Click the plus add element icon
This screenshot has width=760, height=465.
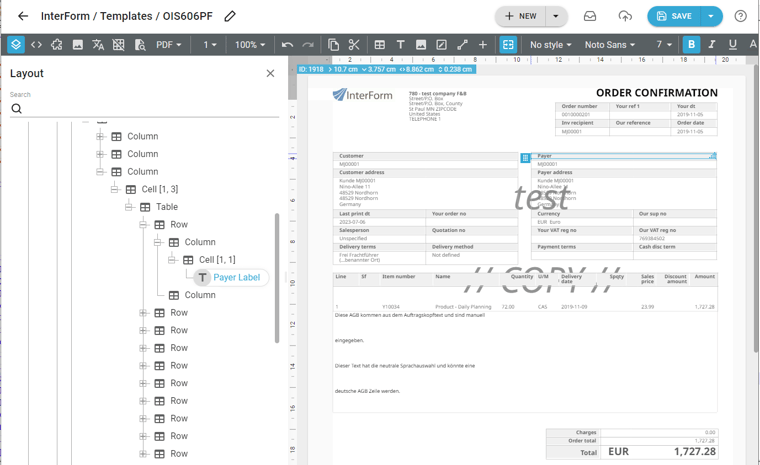coord(483,45)
